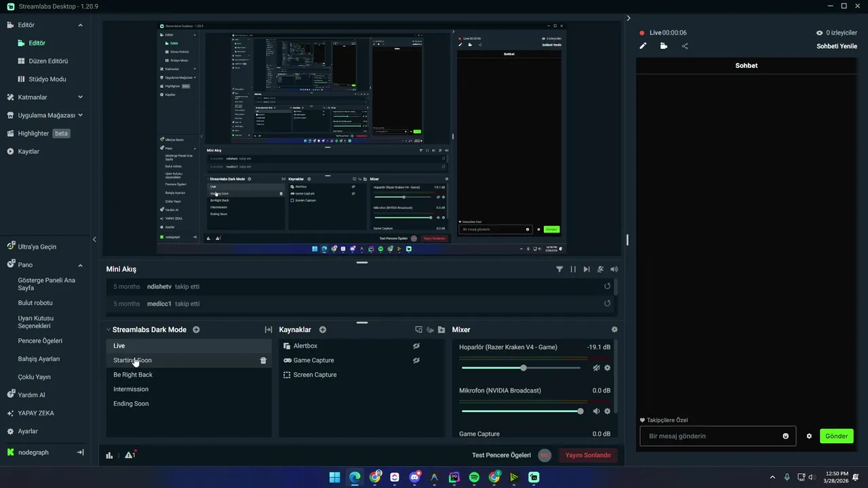Open the emoji picker in chat box
Screen dimensions: 868x488
pos(786,436)
